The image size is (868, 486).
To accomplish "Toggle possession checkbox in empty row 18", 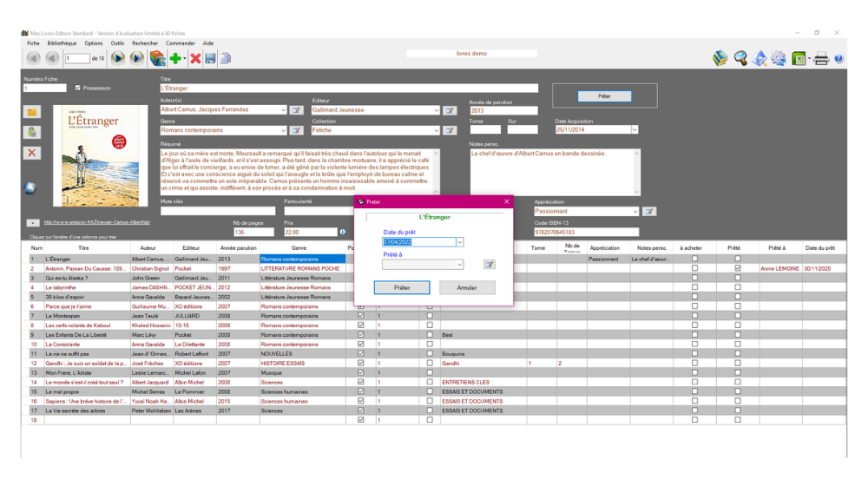I will click(361, 419).
